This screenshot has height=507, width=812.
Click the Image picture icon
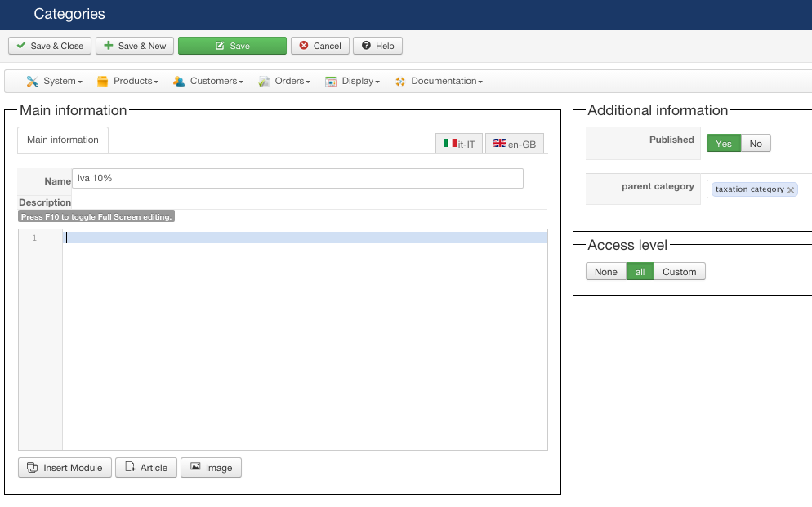pyautogui.click(x=195, y=467)
